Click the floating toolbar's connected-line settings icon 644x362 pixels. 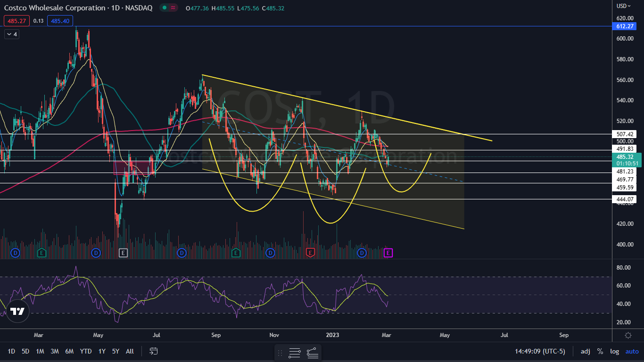click(312, 353)
